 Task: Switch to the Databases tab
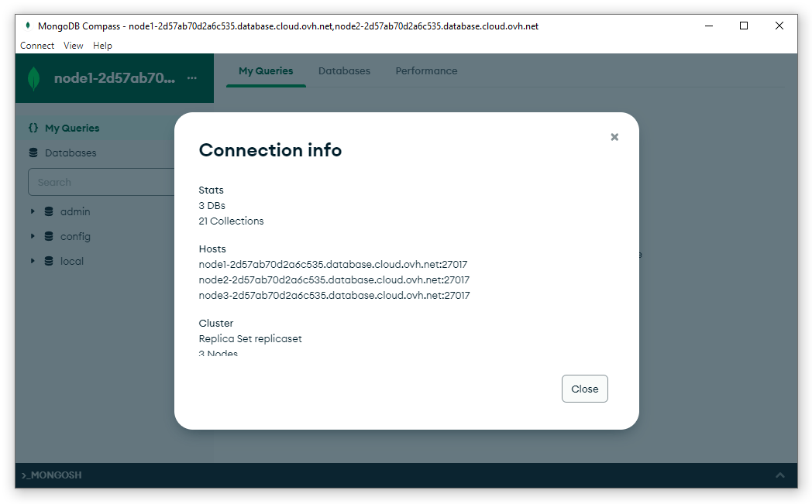(344, 70)
